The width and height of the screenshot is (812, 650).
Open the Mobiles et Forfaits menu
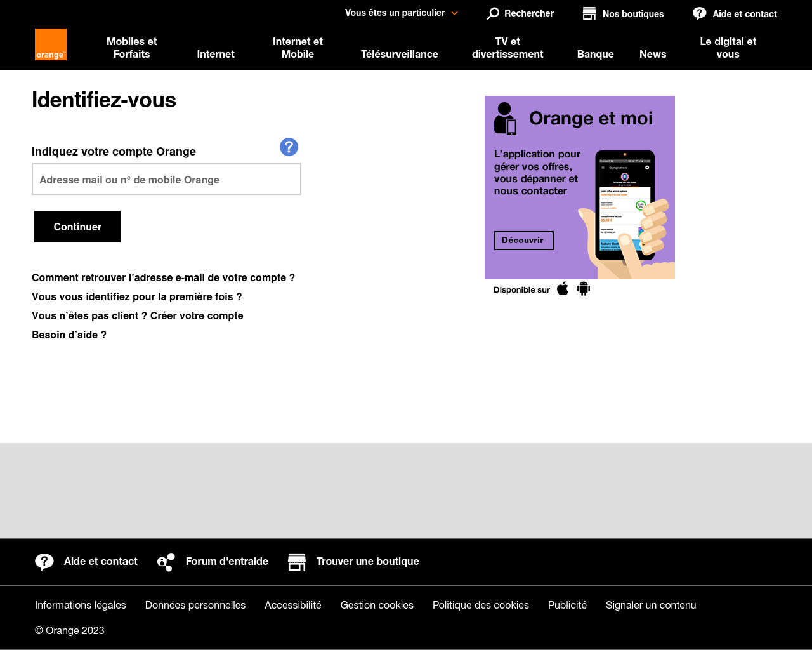pyautogui.click(x=131, y=48)
